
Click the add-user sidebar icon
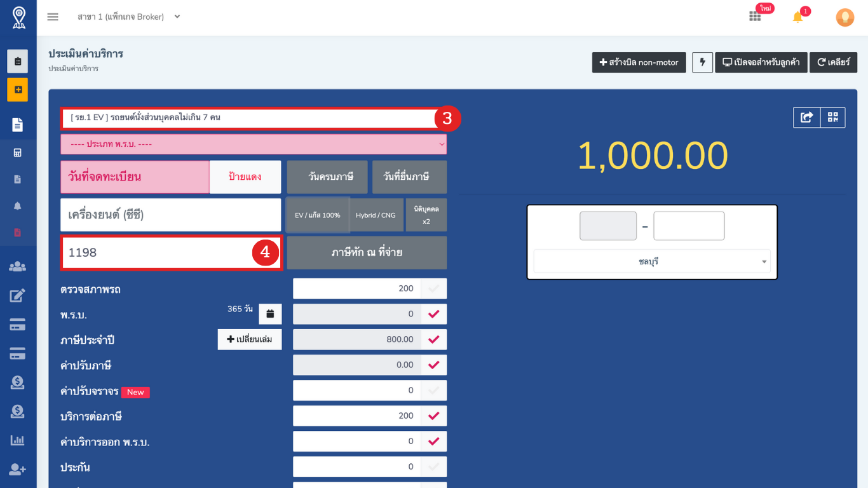[18, 470]
